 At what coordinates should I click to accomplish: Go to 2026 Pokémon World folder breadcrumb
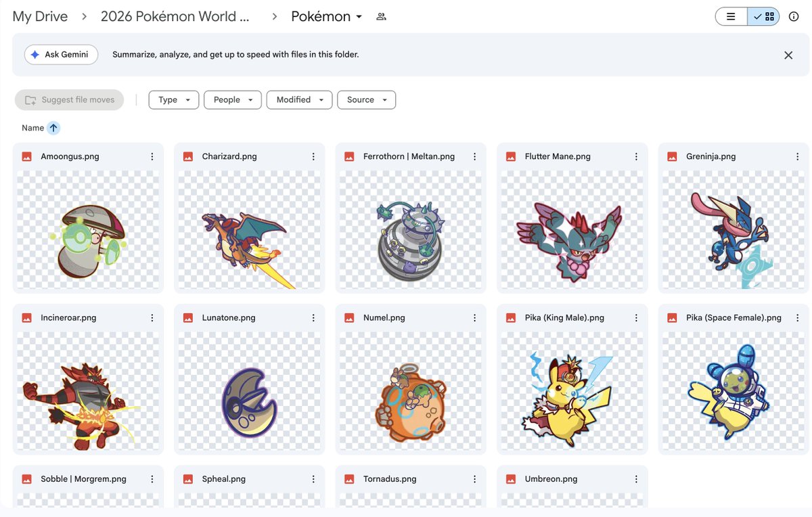click(x=175, y=16)
